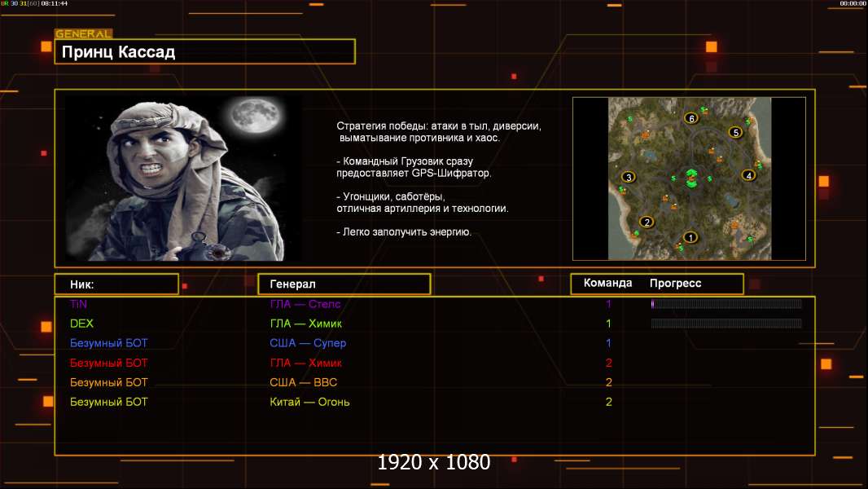868x489 pixels.
Task: Click the 'Команда' column header
Action: point(607,284)
